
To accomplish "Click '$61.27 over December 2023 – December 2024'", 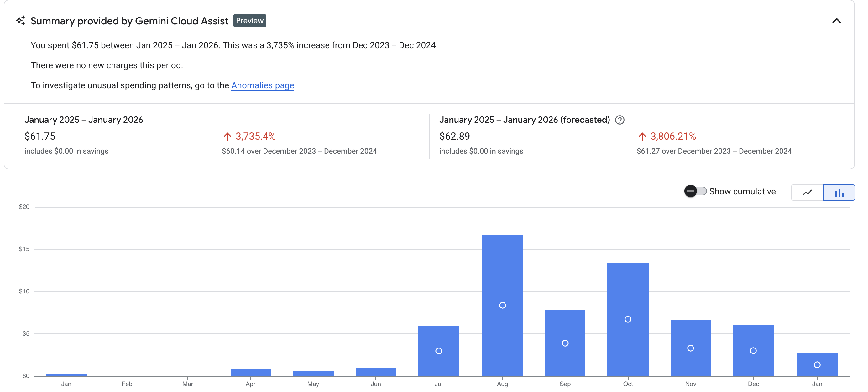I will (x=714, y=151).
